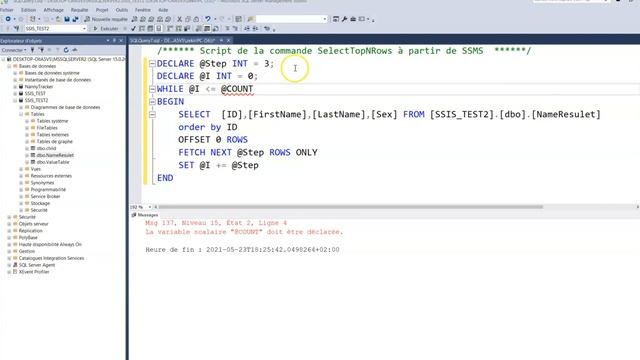
Task: Select Tables de graphe folder
Action: click(55, 142)
